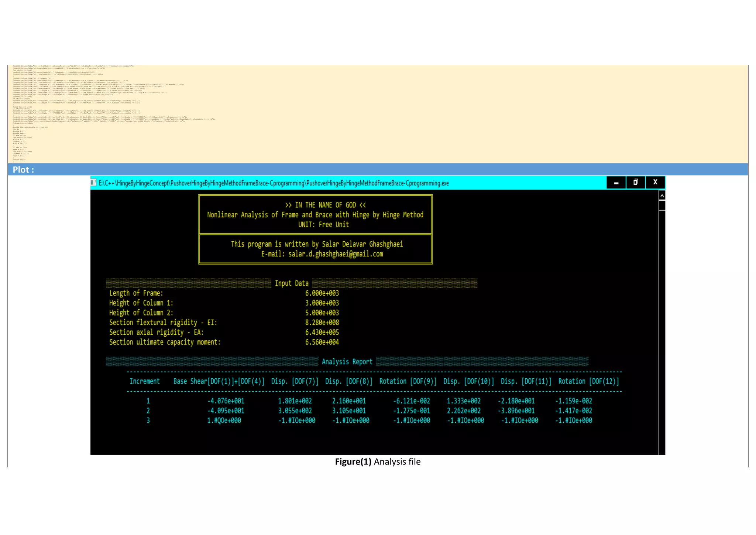Click the EI value 8.280e+008

pos(322,323)
